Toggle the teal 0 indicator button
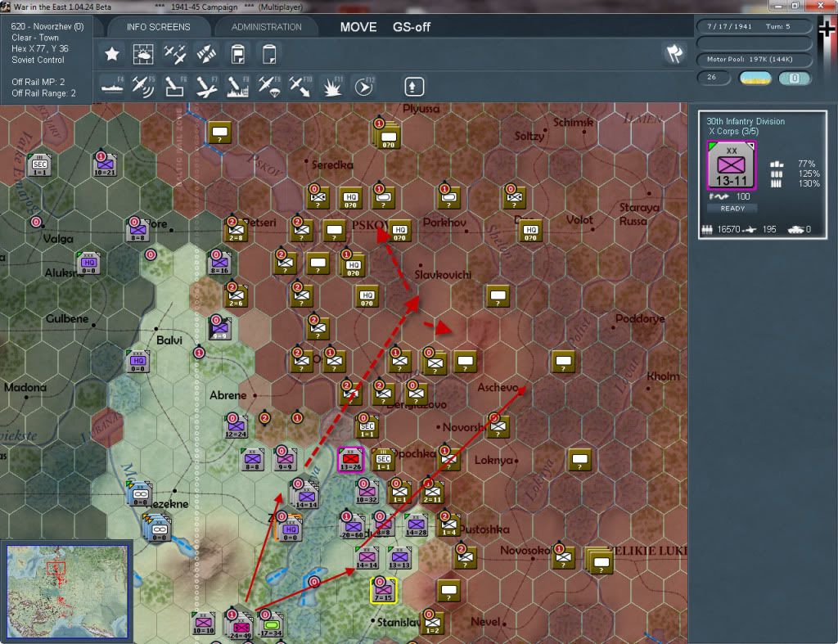 coord(794,79)
